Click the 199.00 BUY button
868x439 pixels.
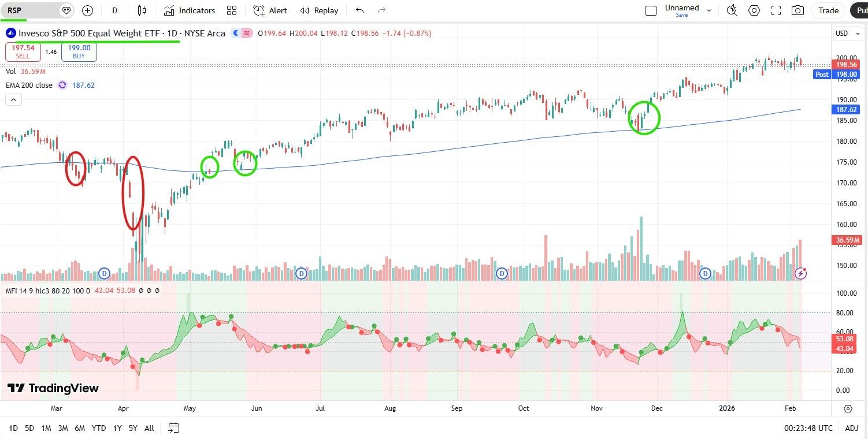79,52
